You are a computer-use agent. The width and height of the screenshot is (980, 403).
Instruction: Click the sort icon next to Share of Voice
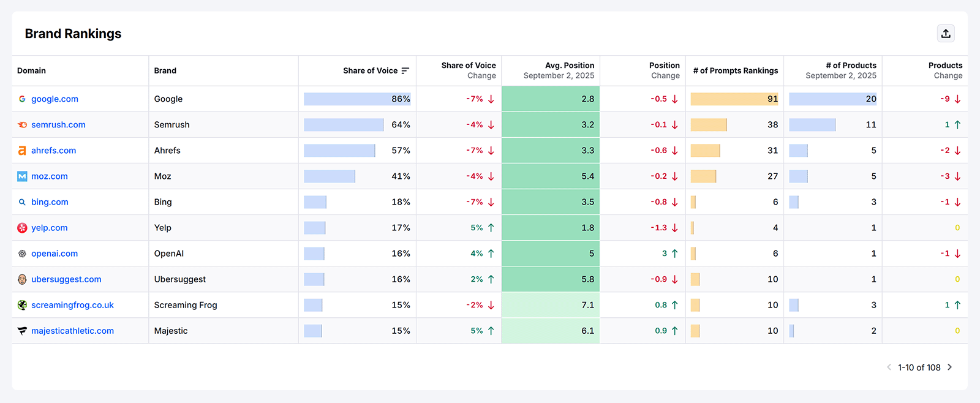(405, 70)
